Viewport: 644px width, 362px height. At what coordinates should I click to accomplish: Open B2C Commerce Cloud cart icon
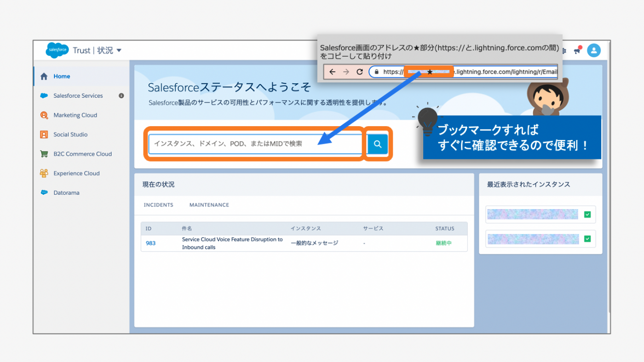click(44, 154)
